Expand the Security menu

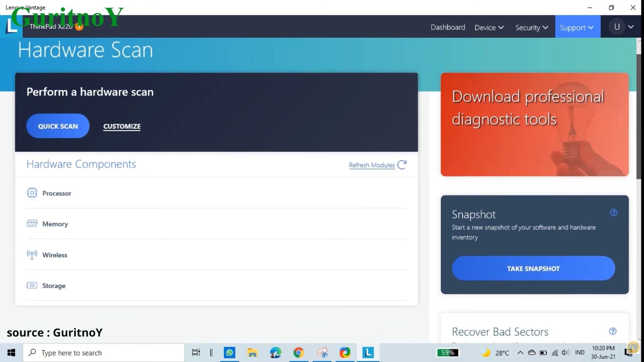(x=532, y=27)
